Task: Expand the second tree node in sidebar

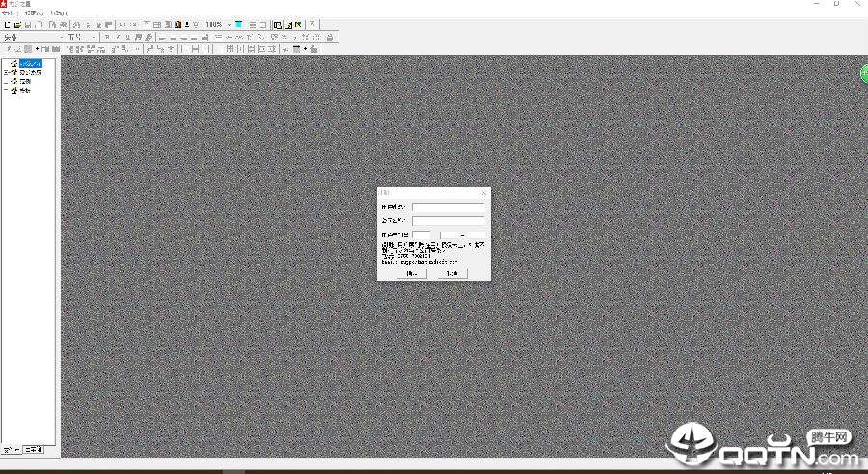Action: point(5,72)
